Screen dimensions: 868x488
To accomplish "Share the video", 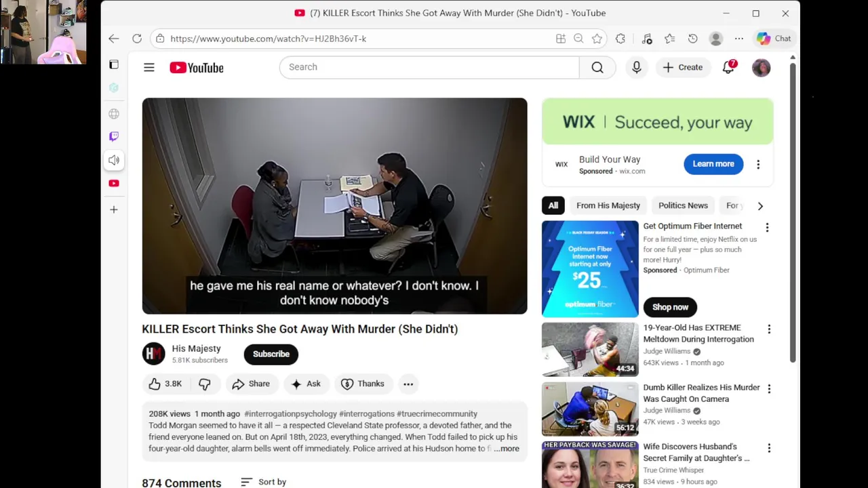I will pyautogui.click(x=251, y=384).
